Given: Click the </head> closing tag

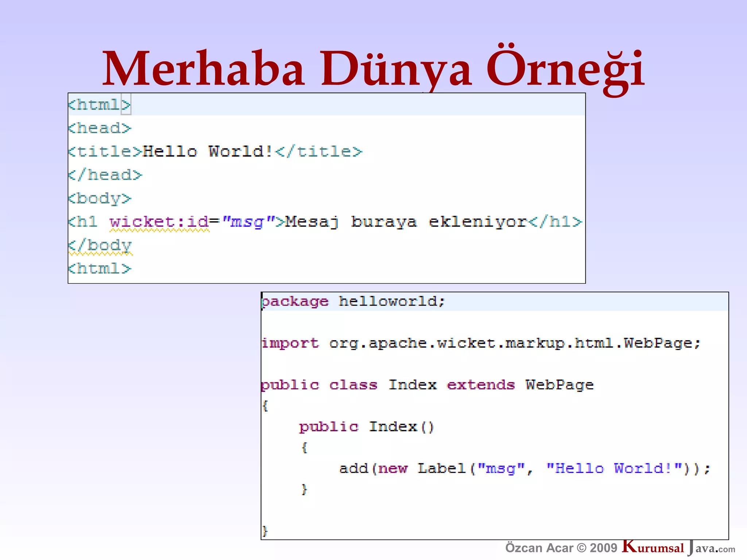Looking at the screenshot, I should (105, 175).
